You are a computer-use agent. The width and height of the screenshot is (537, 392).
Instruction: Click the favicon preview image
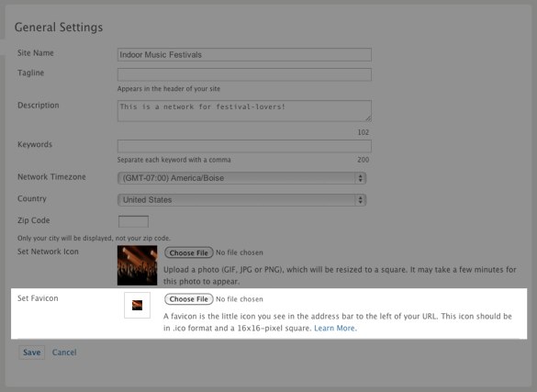[x=137, y=305]
